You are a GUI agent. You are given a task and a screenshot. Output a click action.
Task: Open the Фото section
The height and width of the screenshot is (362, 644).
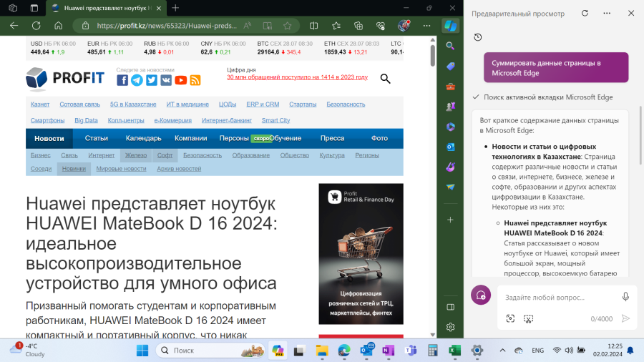point(379,138)
